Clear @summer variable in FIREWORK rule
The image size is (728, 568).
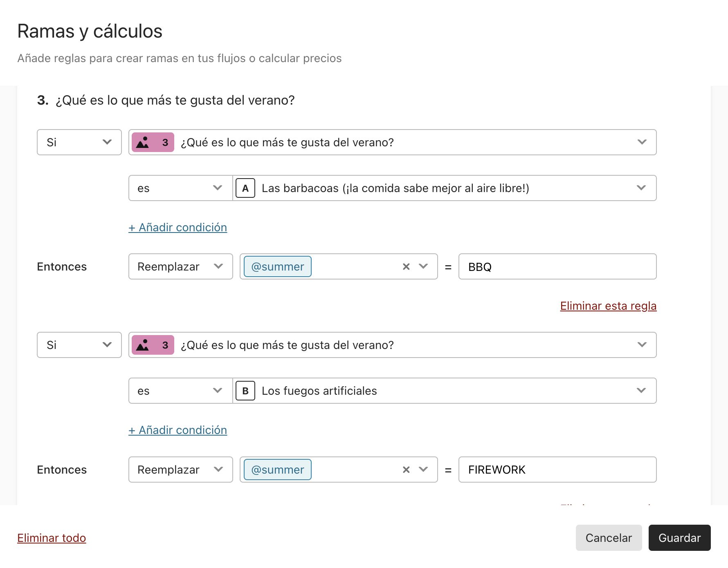coord(406,470)
